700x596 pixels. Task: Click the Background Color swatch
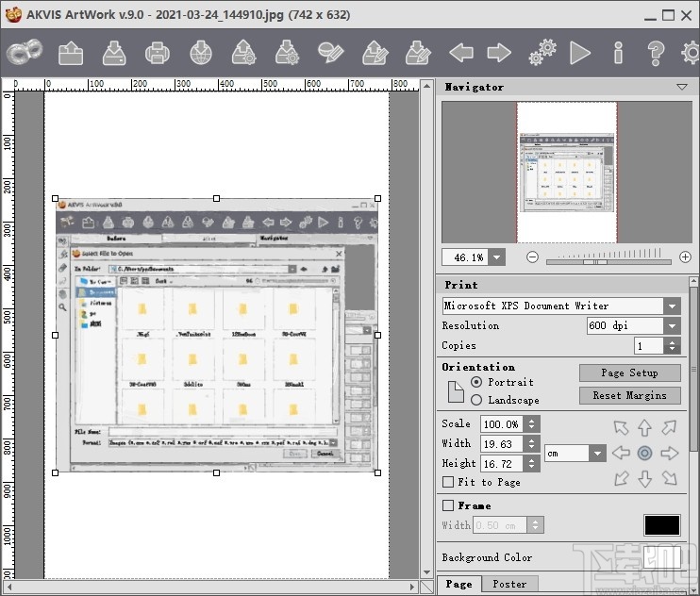pyautogui.click(x=662, y=557)
